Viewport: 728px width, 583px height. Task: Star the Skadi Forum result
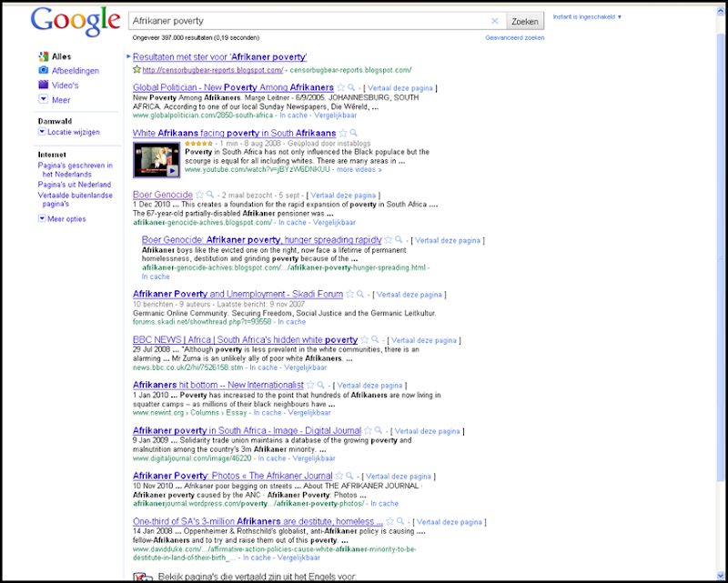coord(350,294)
